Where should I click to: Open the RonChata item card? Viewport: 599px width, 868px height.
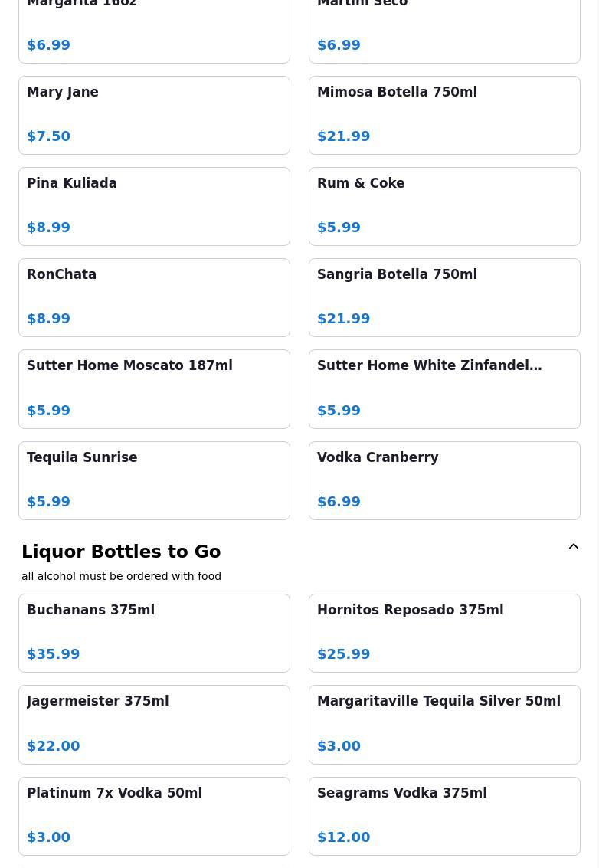click(154, 297)
